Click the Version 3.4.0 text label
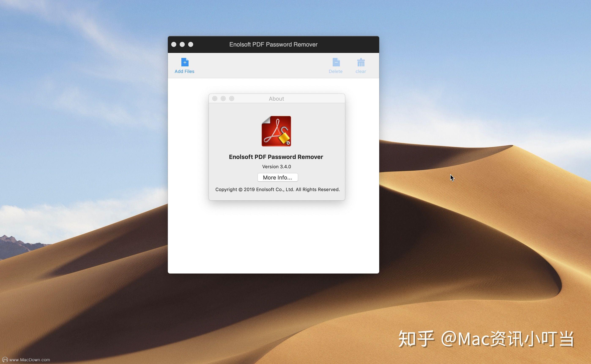591x364 pixels. point(277,166)
